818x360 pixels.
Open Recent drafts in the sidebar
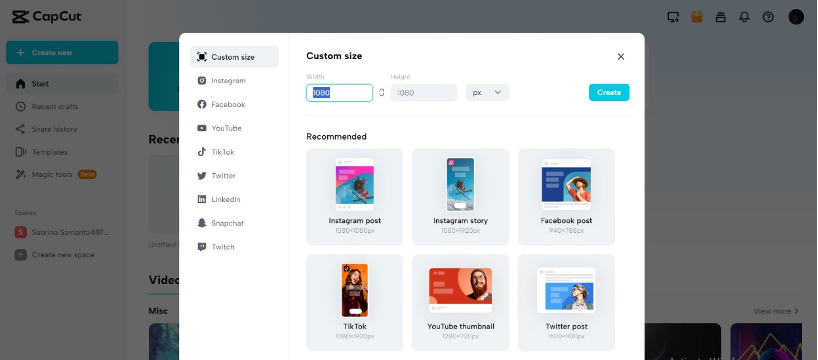pos(62,106)
